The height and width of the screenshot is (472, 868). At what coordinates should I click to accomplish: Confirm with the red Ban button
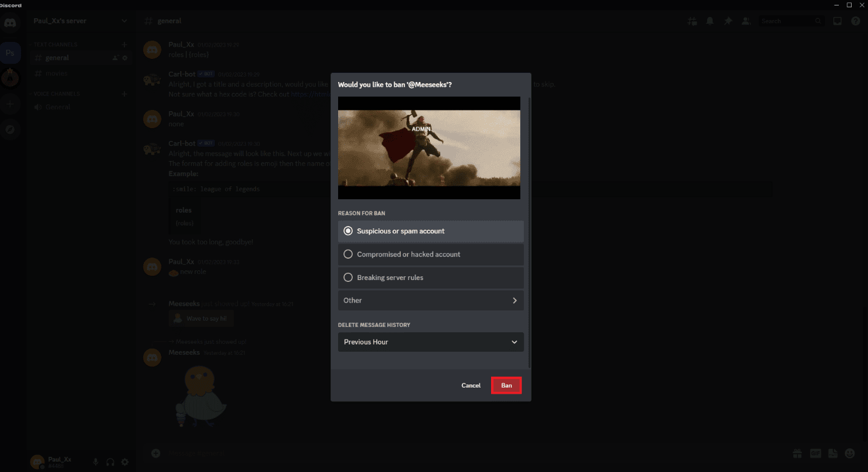506,386
